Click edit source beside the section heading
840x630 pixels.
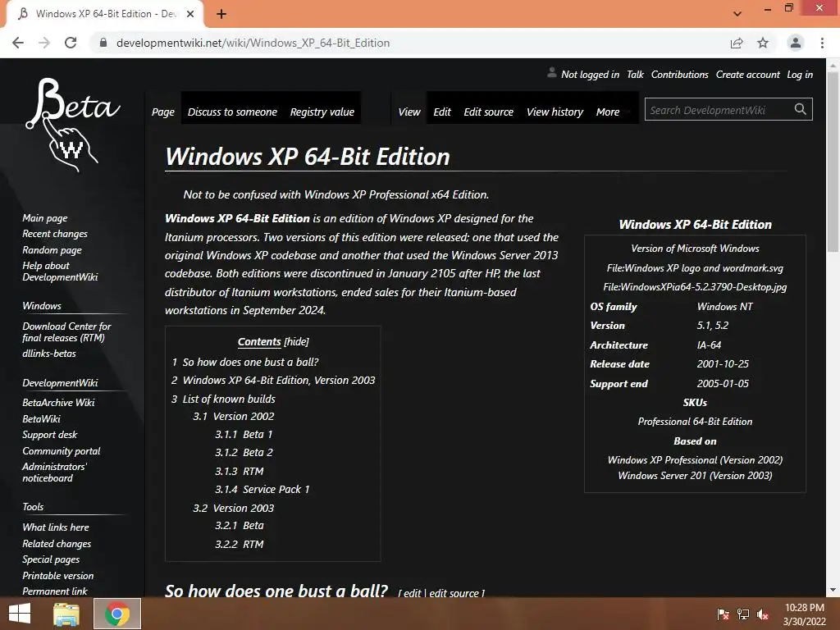(455, 593)
